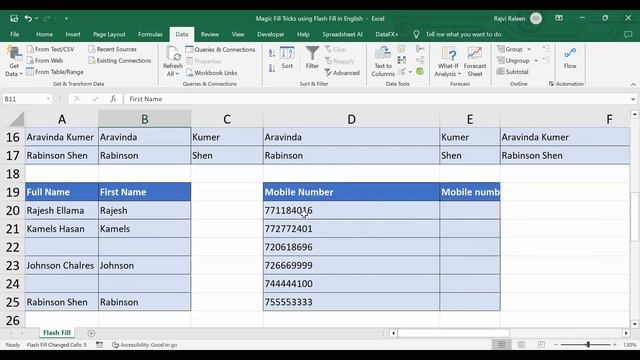Select the Flash Fill sheet tab
The width and height of the screenshot is (640, 360).
tap(57, 333)
